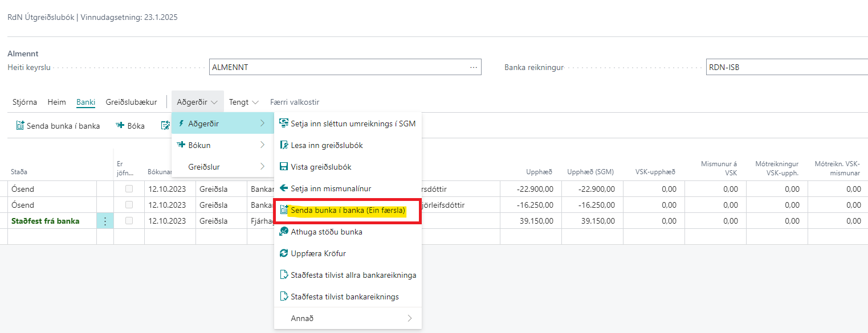Screen dimensions: 868x333
Task: Click the Uppfæra Kröfur refresh icon
Action: click(x=284, y=253)
